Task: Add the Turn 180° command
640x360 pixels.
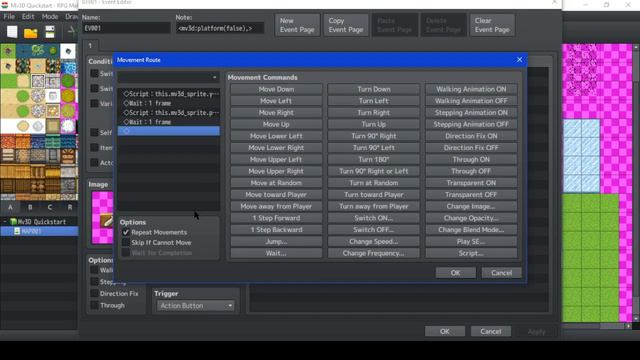Action: 373,160
